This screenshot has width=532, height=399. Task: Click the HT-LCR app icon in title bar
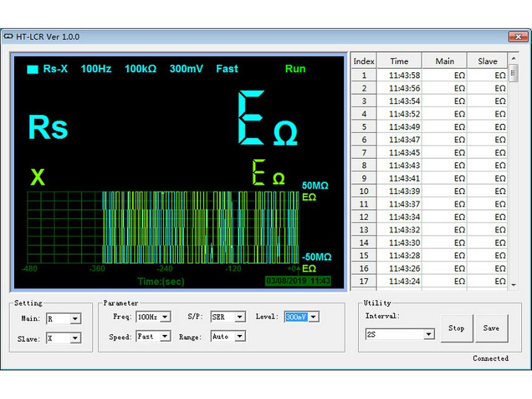coord(8,37)
